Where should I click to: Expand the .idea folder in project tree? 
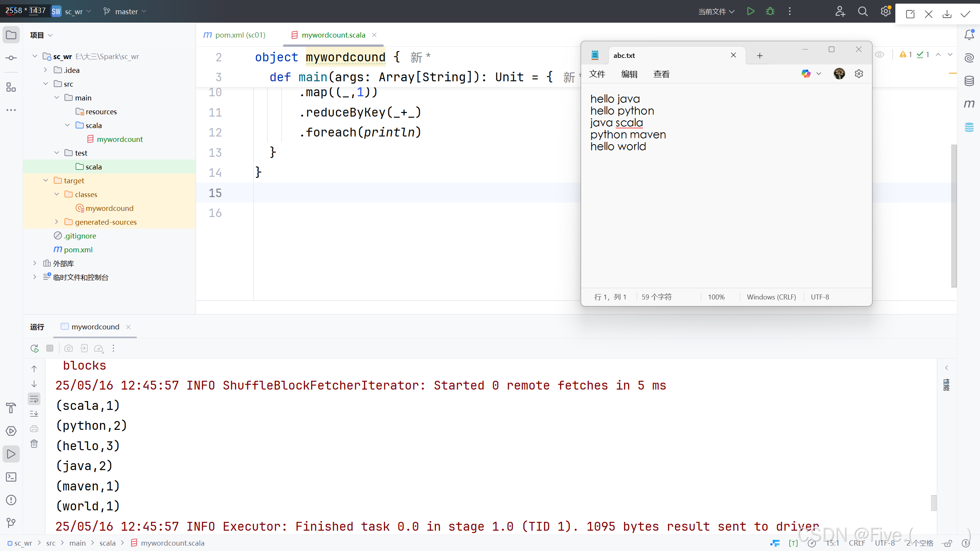[x=46, y=70]
